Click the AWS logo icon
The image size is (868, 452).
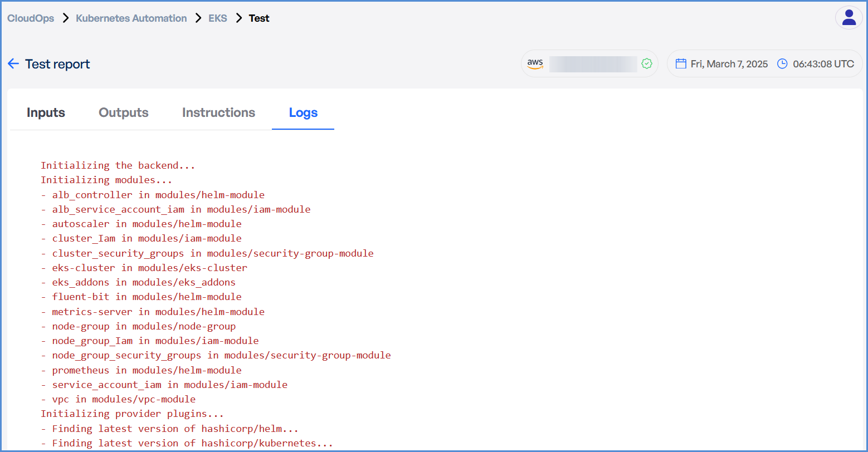(535, 64)
